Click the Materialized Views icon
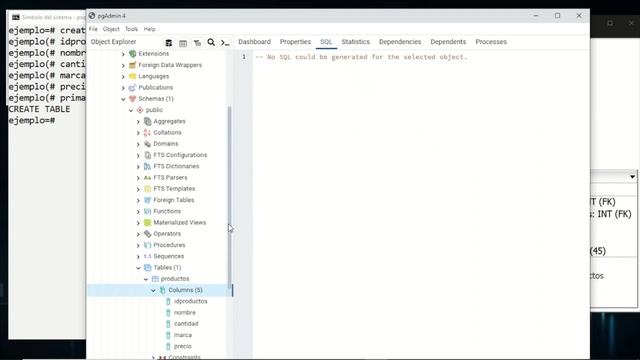The width and height of the screenshot is (640, 360). (x=147, y=222)
